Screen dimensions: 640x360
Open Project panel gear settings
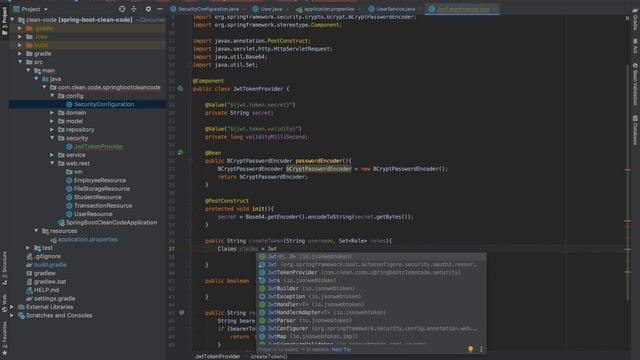(x=148, y=9)
